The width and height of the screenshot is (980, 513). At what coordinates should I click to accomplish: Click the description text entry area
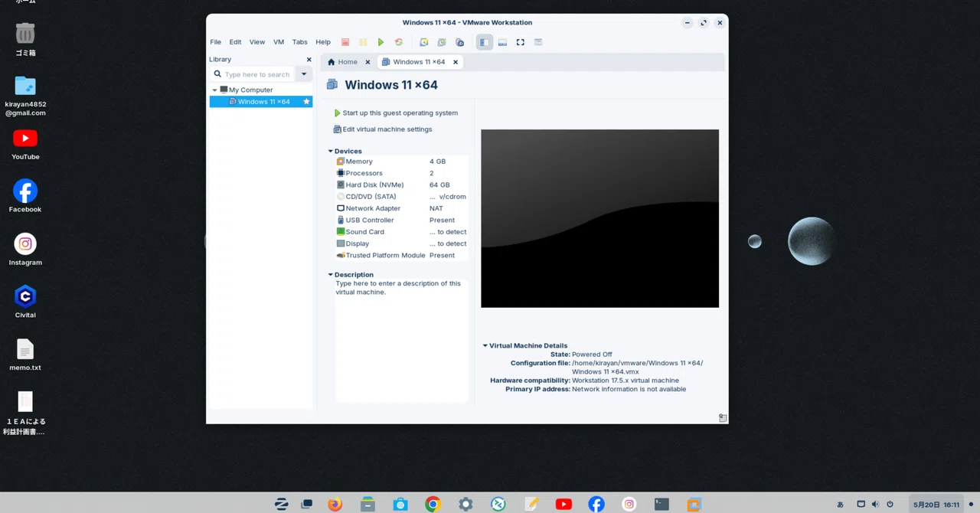pyautogui.click(x=401, y=340)
